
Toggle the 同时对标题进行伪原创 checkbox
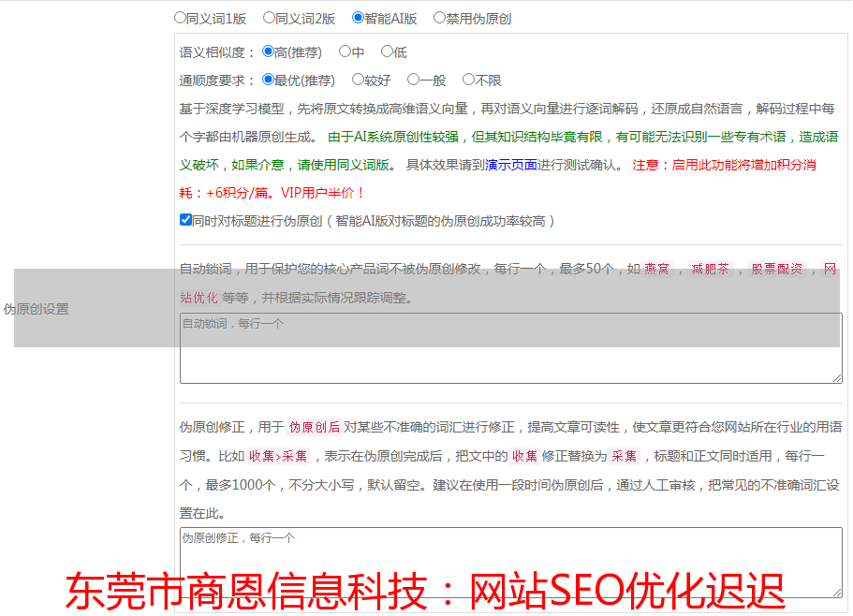tap(185, 220)
